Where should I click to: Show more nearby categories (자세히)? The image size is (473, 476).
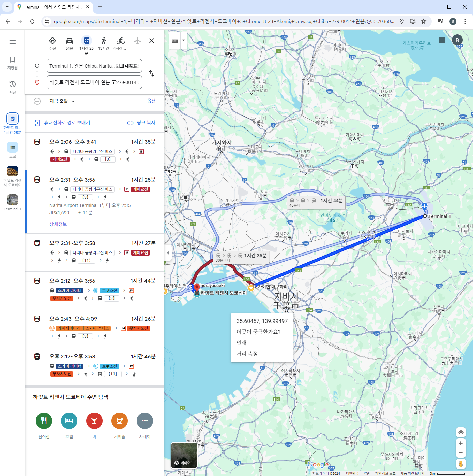pos(145,421)
